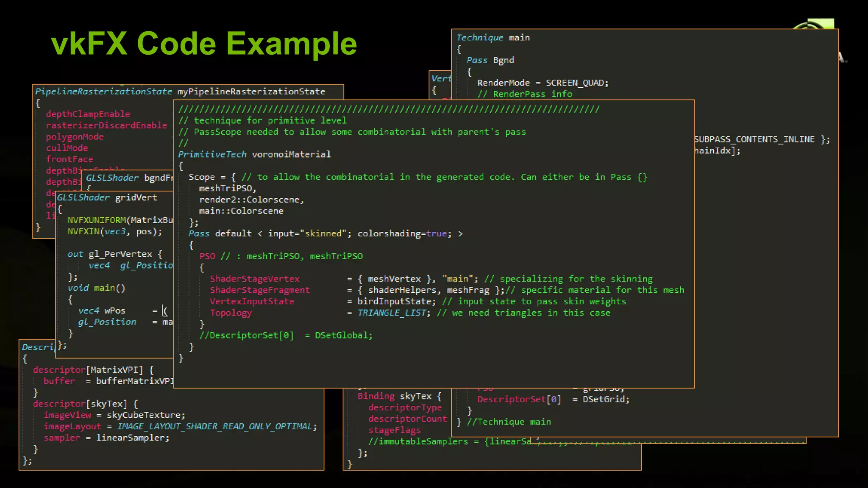Click 'main::Colorscene' entry
Viewport: 868px width, 488px height.
[241, 211]
